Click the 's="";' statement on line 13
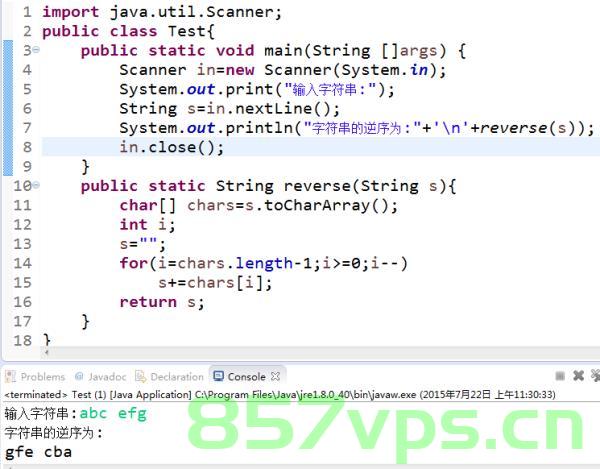 [x=142, y=244]
